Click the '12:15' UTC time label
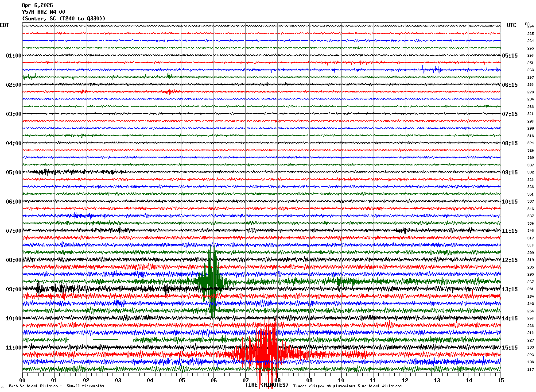This screenshot has width=536, height=392. [510, 260]
